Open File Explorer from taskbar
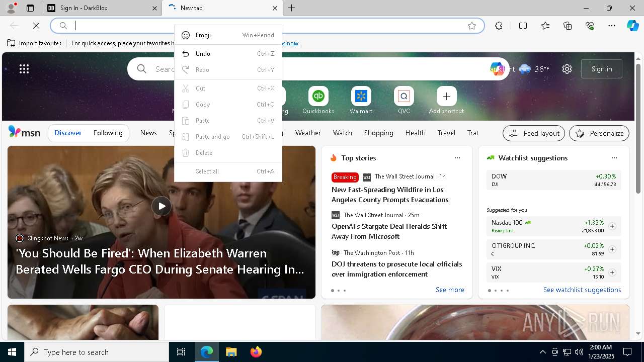Image resolution: width=644 pixels, height=362 pixels. [x=231, y=352]
